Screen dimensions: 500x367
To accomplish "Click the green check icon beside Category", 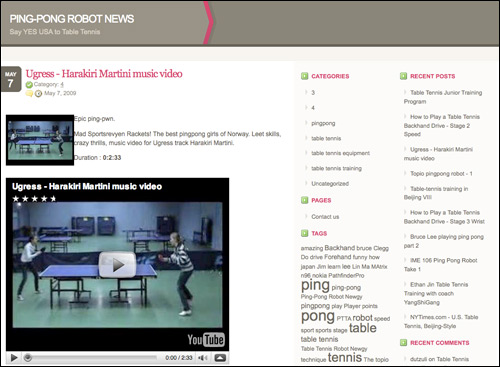I will point(29,85).
